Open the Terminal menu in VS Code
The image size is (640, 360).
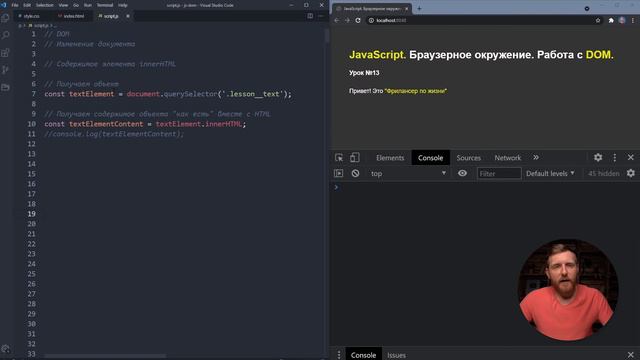(104, 5)
